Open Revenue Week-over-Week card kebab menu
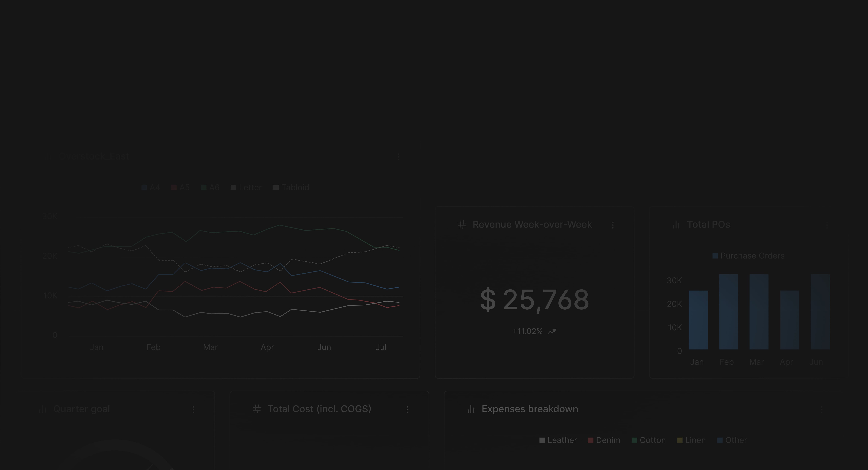868x470 pixels. [613, 225]
